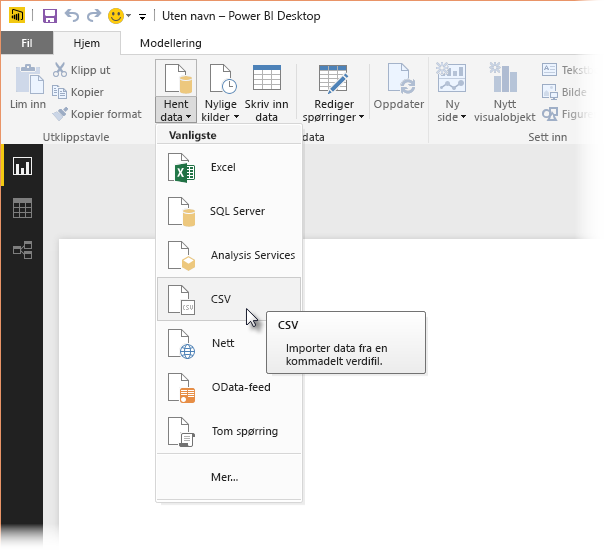Viewport: 605px width, 551px height.
Task: Click the Power BI logo icon
Action: click(17, 16)
